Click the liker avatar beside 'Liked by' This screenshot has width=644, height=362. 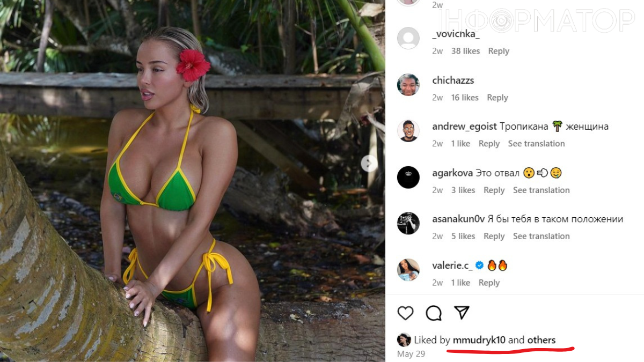[404, 340]
